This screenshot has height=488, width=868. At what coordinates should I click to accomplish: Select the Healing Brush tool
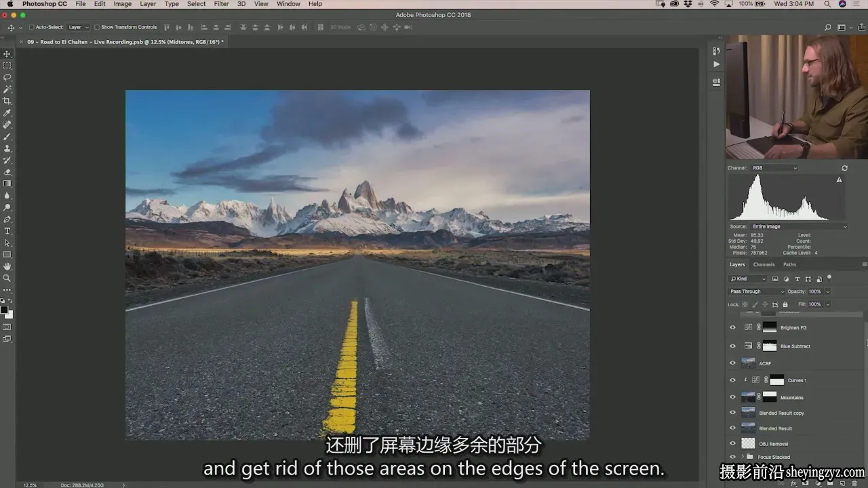7,125
